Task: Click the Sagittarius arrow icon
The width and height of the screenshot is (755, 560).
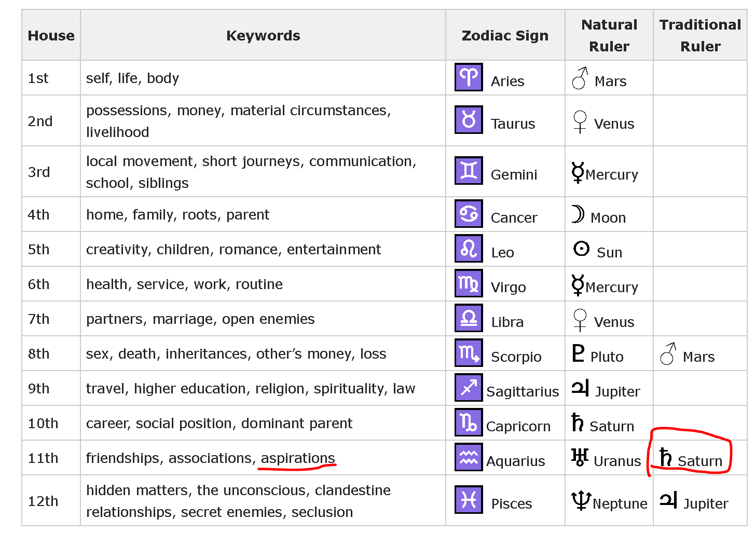Action: 469,388
